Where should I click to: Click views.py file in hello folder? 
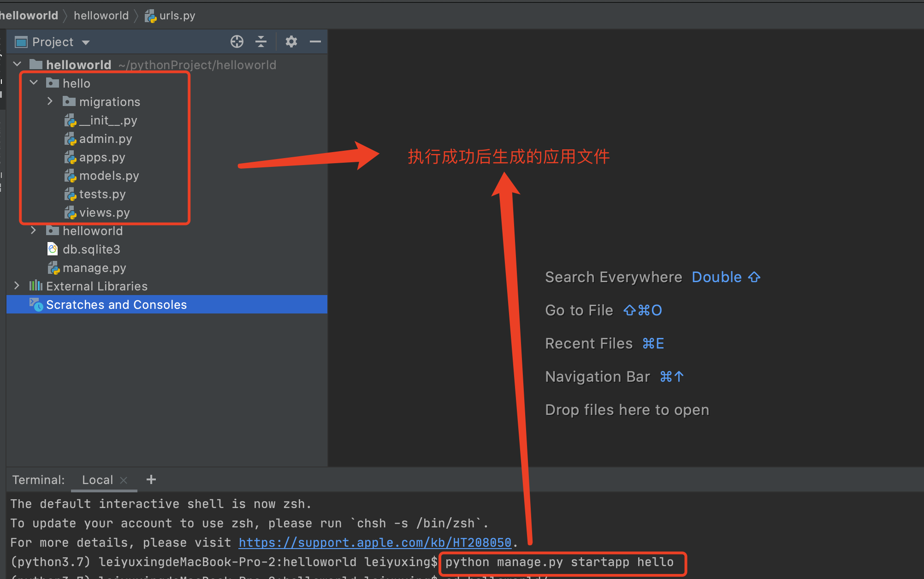tap(104, 213)
